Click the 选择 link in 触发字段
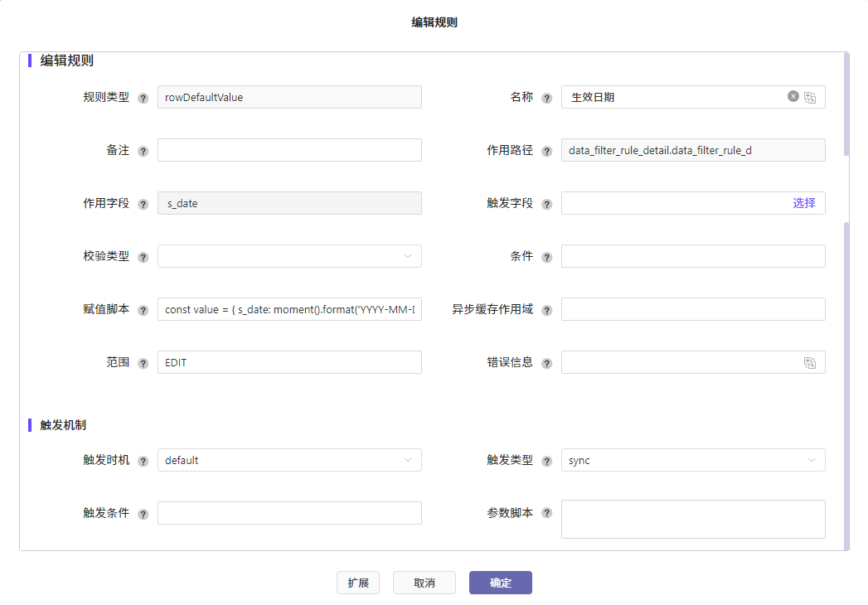This screenshot has height=605, width=868. (x=804, y=203)
